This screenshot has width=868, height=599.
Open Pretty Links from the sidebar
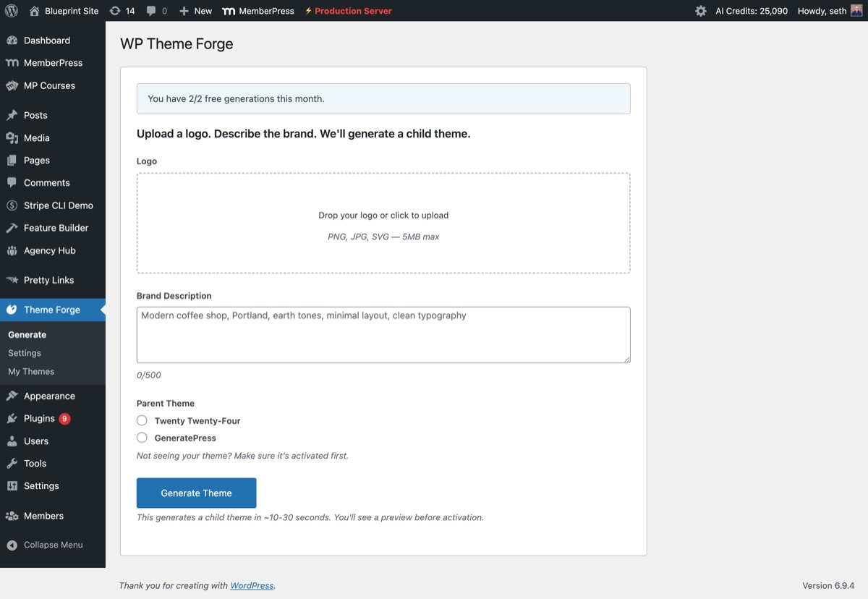click(48, 280)
